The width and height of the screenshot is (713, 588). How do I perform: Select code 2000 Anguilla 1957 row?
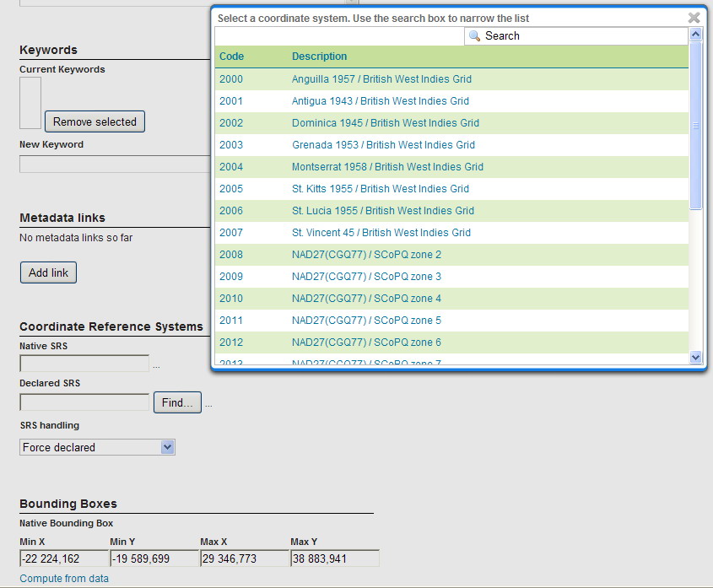pyautogui.click(x=451, y=79)
